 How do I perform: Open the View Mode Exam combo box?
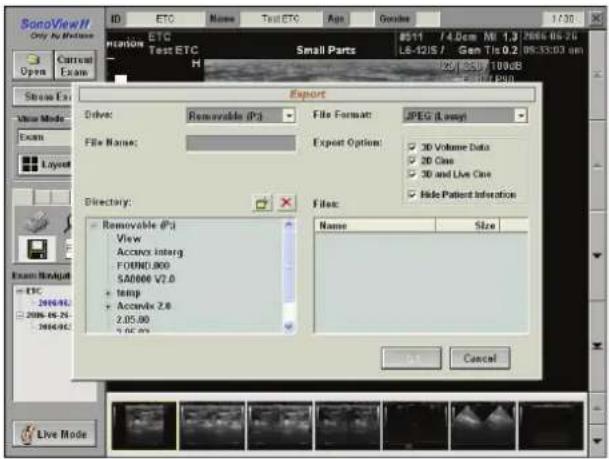[x=44, y=137]
